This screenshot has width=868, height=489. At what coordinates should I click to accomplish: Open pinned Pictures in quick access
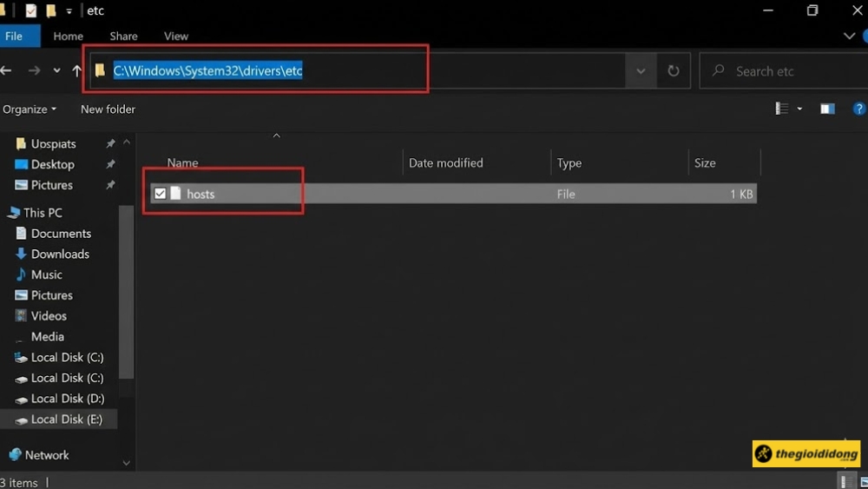[x=51, y=185]
